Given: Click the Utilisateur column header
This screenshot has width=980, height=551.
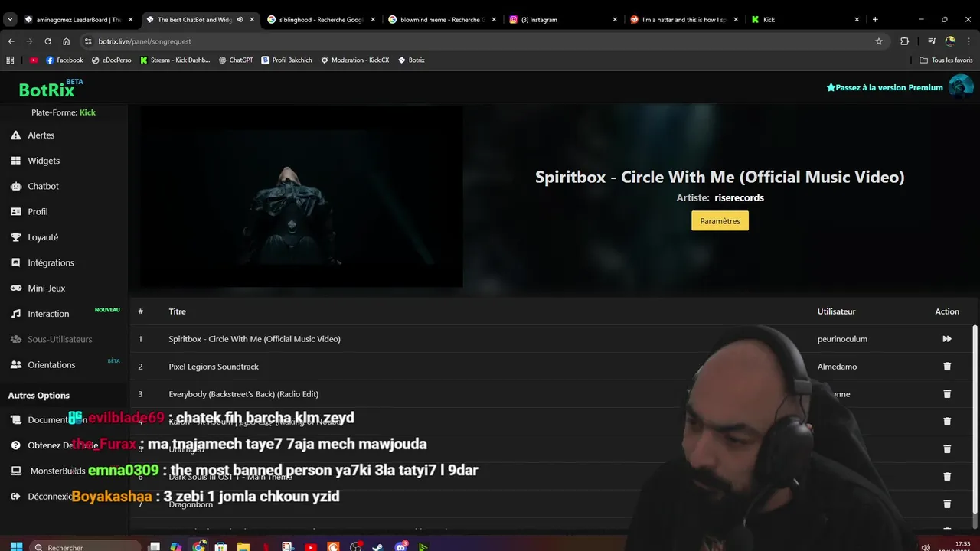Looking at the screenshot, I should coord(836,311).
